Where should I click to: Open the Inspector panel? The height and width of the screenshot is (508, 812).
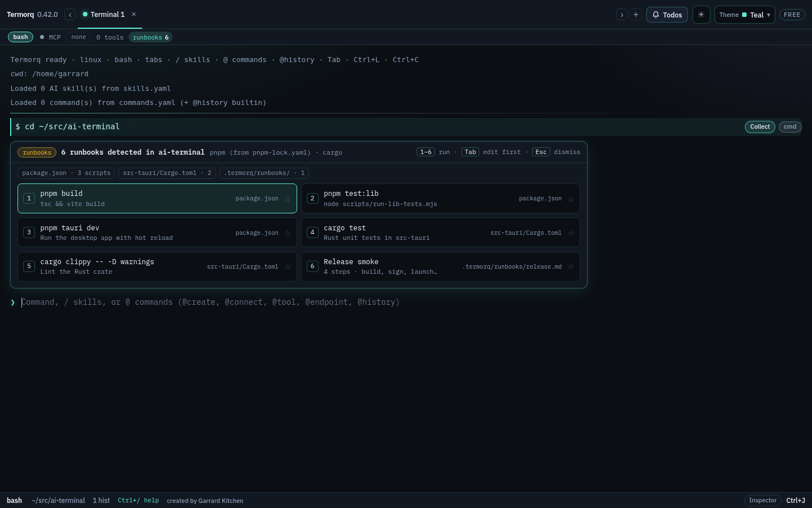click(x=762, y=501)
